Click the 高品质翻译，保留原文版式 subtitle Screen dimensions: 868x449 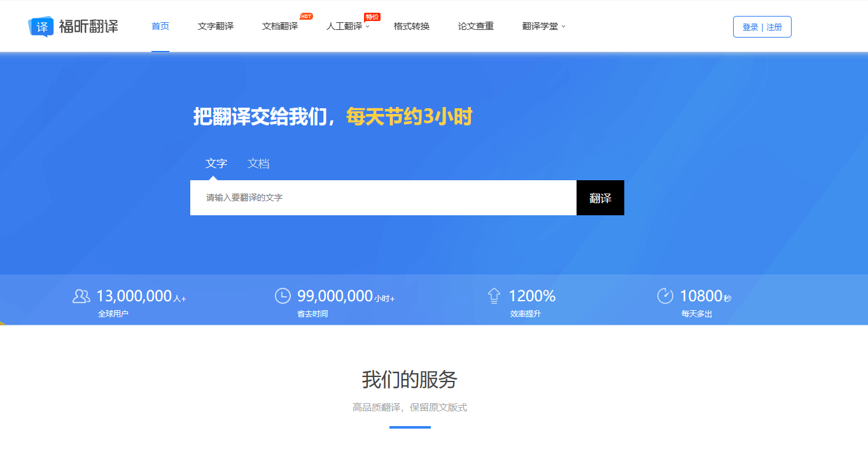tap(410, 408)
